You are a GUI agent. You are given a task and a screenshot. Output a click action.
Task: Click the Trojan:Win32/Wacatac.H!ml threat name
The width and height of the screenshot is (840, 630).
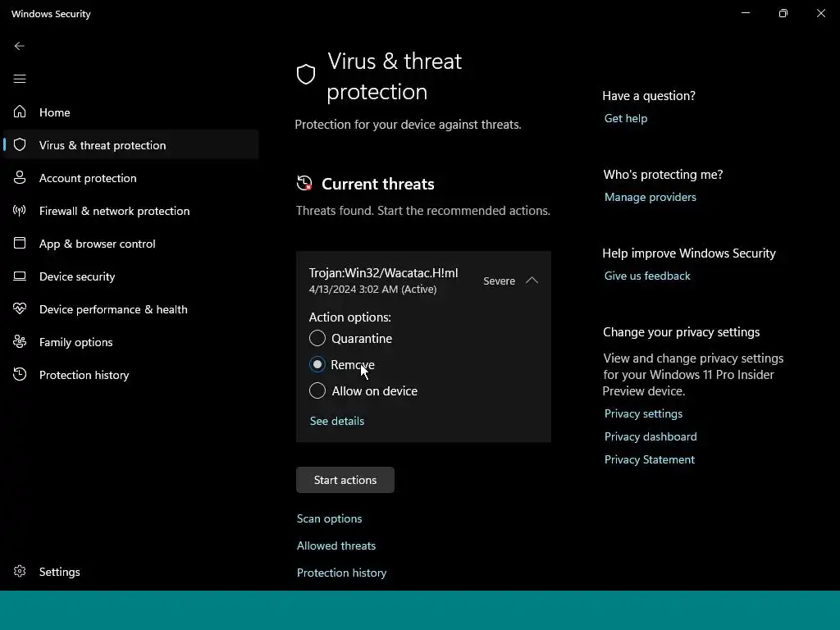tap(384, 272)
